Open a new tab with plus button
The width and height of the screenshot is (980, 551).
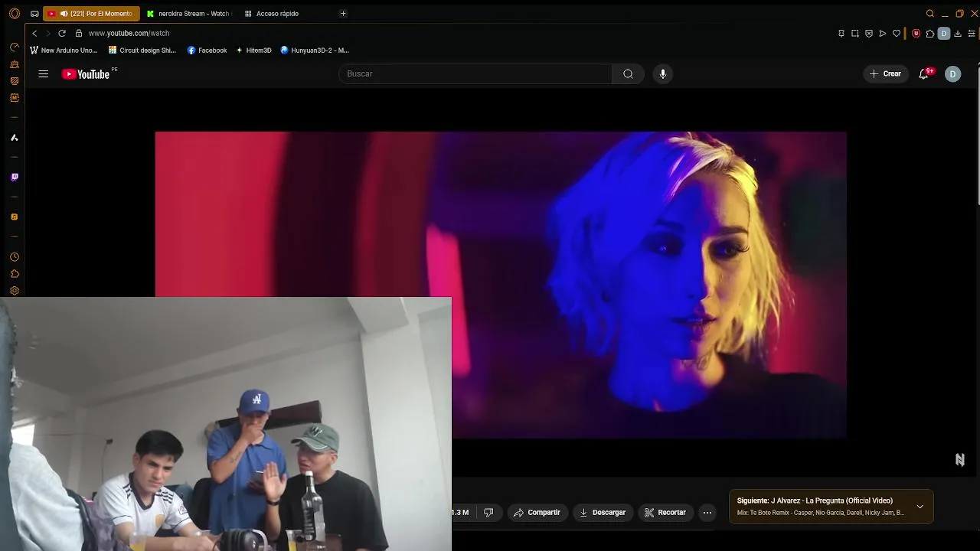click(343, 14)
